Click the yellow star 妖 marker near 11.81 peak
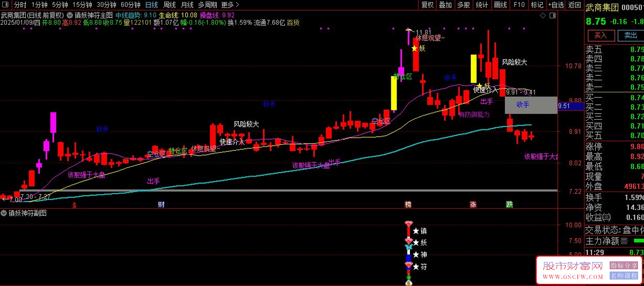Screen dimensions: 644x286 click(x=414, y=48)
